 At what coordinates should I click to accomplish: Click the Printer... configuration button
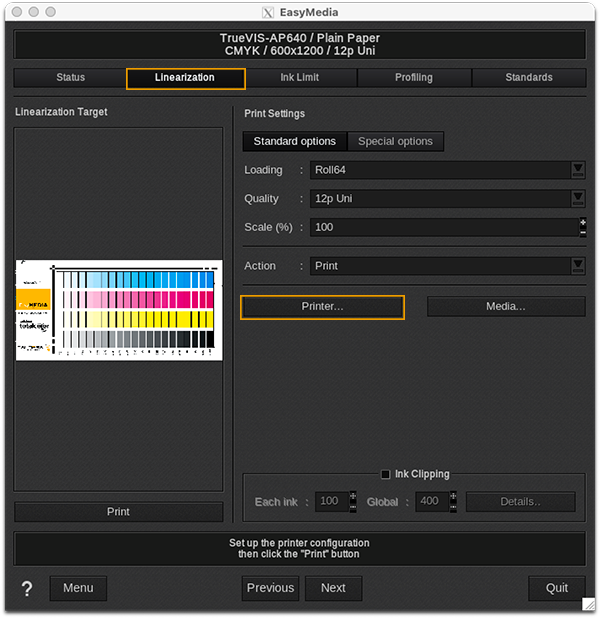tap(322, 307)
